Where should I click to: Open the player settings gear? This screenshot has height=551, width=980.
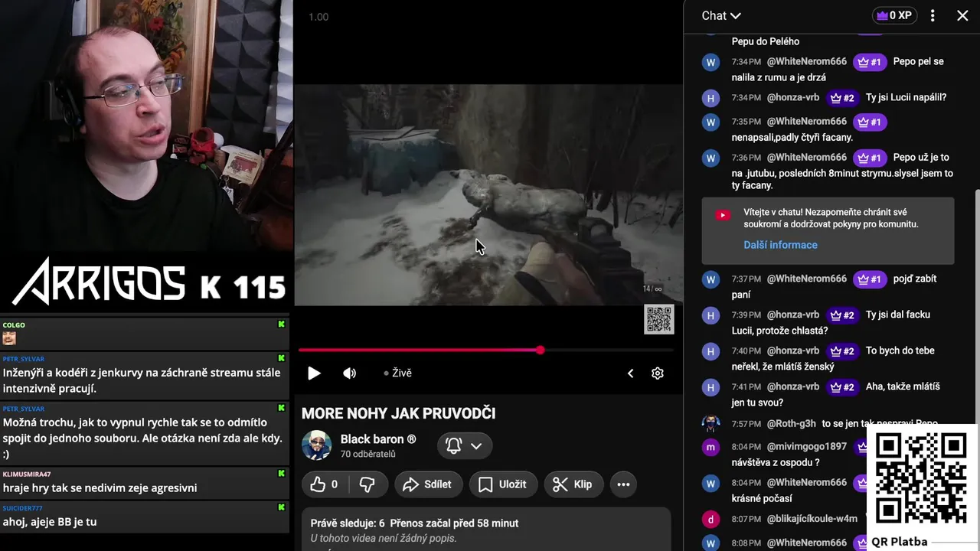tap(658, 373)
